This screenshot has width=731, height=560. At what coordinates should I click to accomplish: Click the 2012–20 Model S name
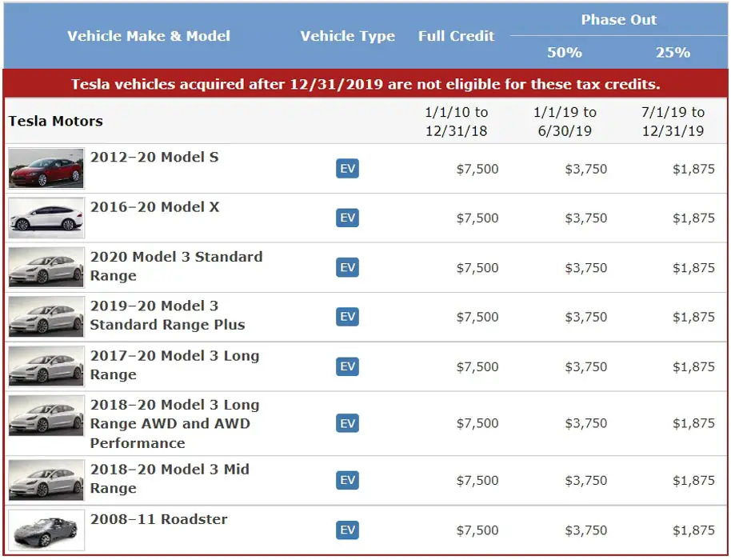(154, 157)
